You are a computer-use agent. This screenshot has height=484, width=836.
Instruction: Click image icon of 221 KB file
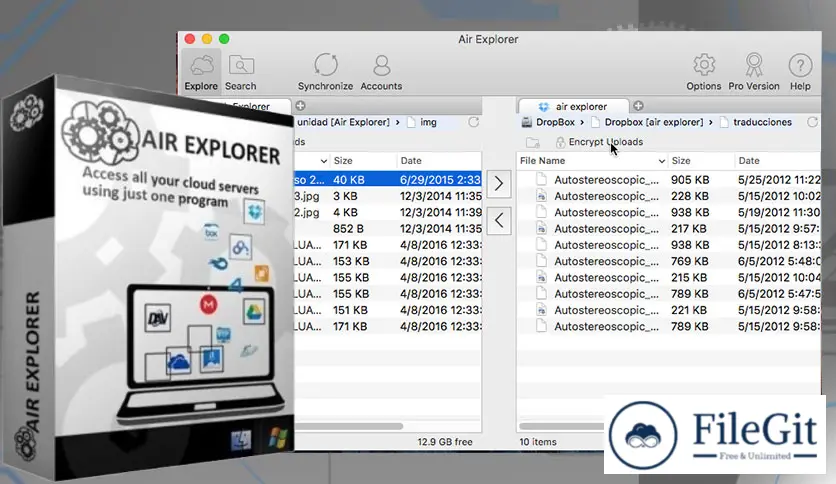(x=541, y=310)
